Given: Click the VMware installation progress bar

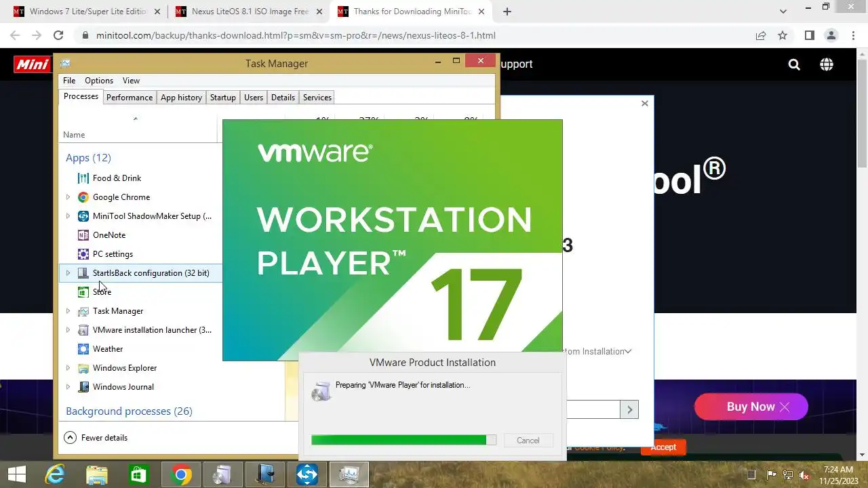Looking at the screenshot, I should (x=403, y=440).
